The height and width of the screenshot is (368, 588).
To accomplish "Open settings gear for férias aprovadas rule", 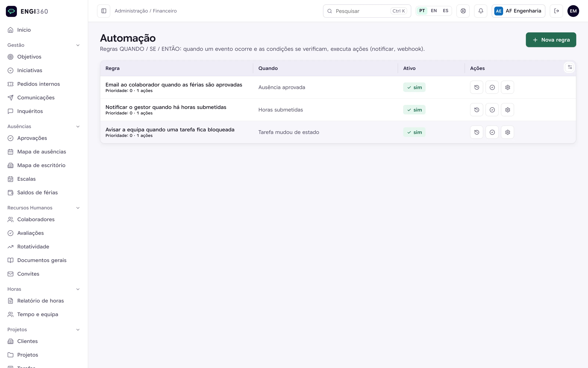I will point(507,87).
